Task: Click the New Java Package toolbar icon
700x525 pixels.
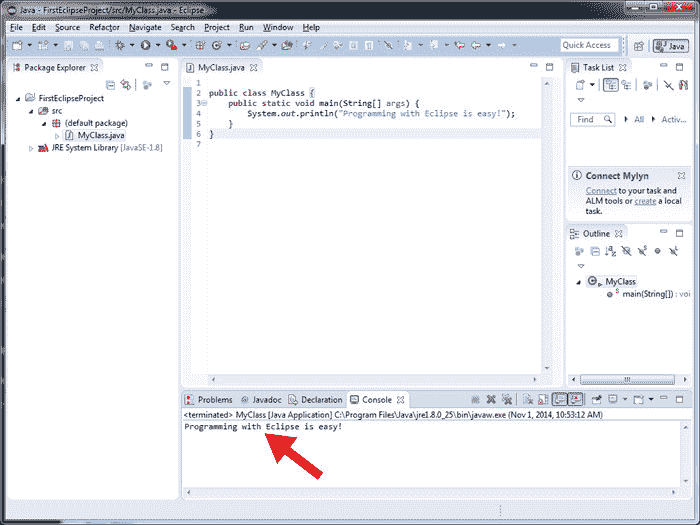Action: 200,45
